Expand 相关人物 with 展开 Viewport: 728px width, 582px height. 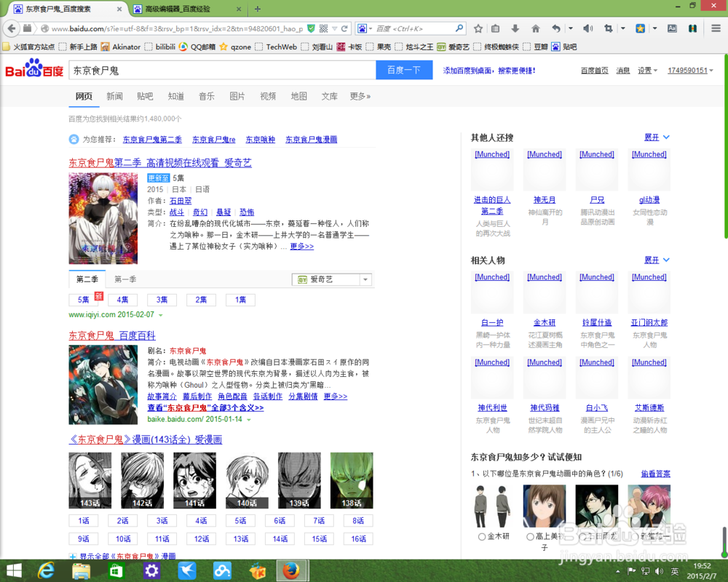(657, 260)
